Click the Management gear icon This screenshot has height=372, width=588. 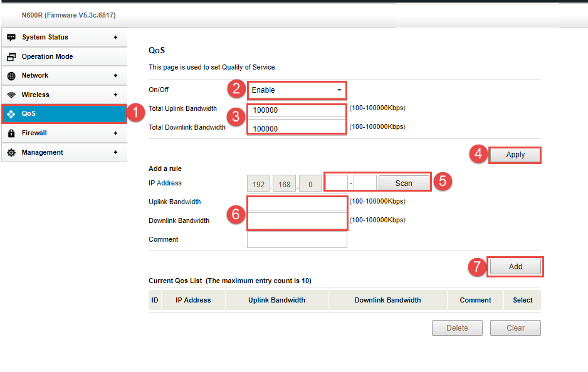click(x=11, y=152)
